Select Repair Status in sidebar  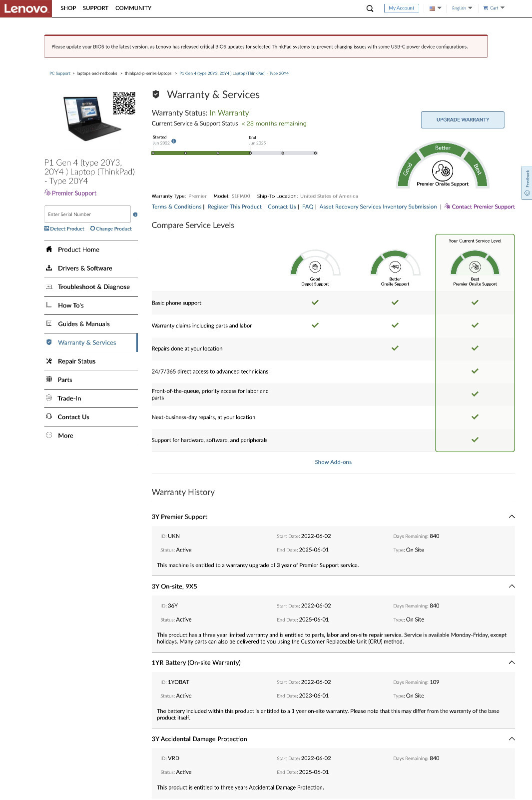point(91,361)
